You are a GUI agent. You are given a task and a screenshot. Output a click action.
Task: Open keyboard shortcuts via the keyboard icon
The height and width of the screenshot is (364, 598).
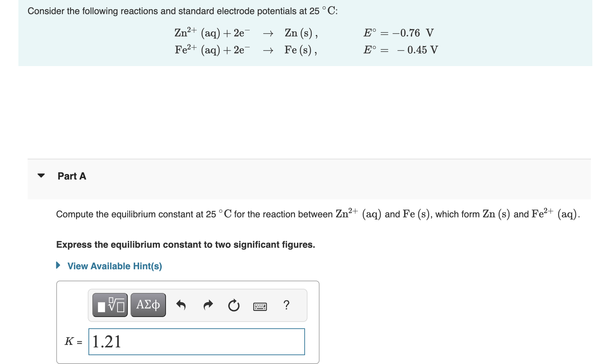click(x=260, y=306)
